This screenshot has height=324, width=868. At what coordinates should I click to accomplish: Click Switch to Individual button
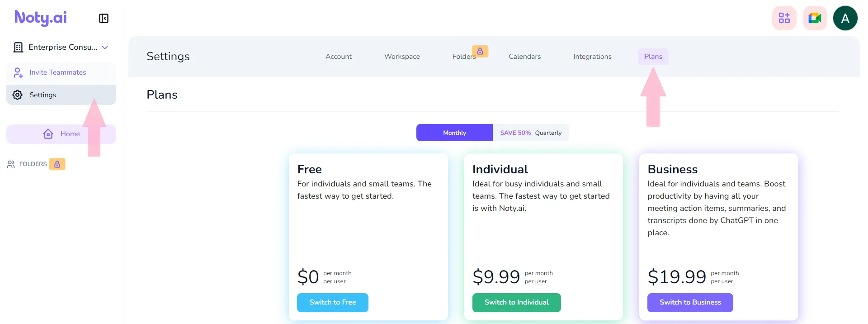517,302
